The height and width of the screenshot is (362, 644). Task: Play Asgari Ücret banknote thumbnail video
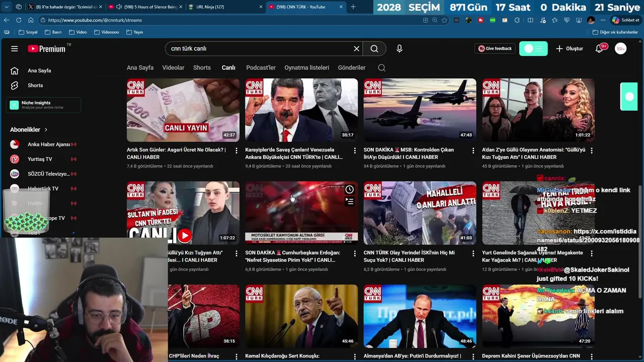point(183,110)
